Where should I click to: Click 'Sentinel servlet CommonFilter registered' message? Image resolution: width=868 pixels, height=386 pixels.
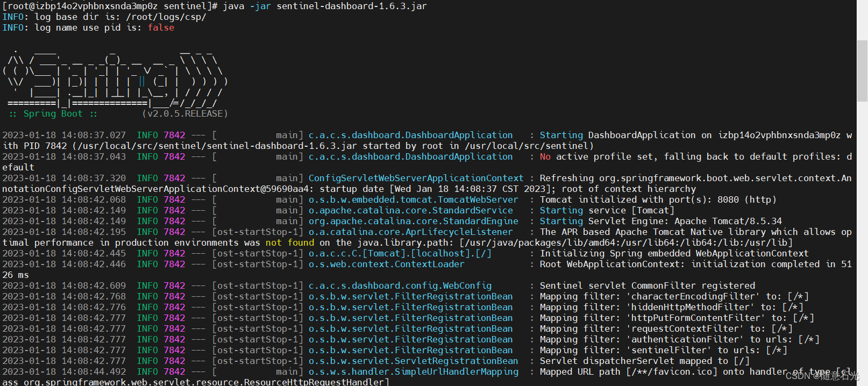coord(648,285)
